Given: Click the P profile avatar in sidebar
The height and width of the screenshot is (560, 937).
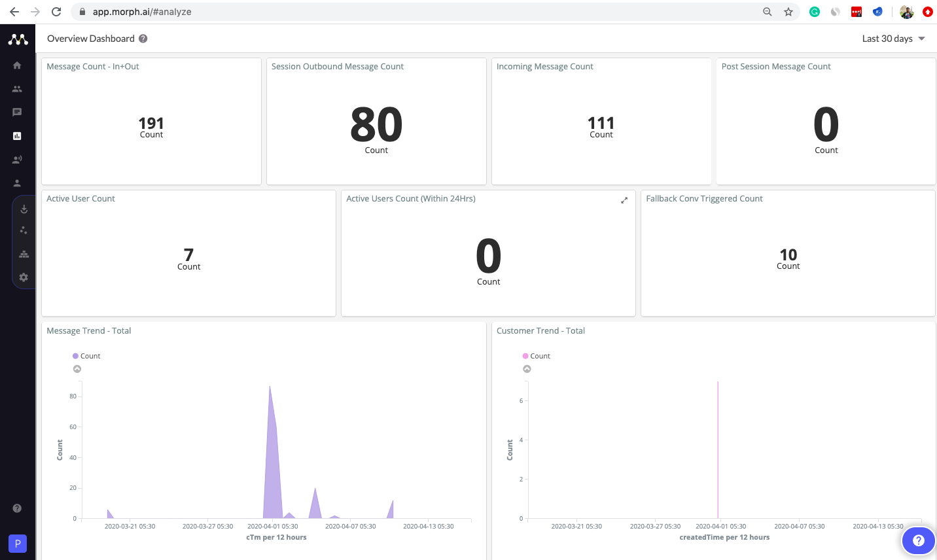Looking at the screenshot, I should coord(18,543).
